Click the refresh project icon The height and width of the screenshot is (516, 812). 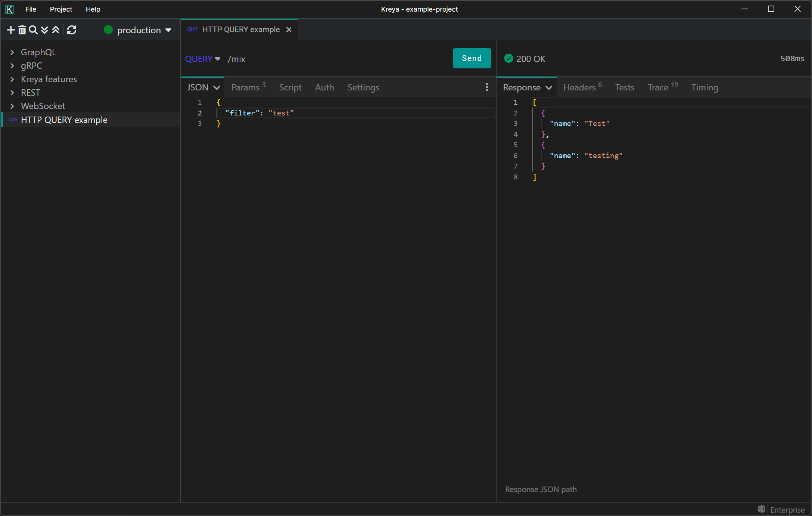(x=72, y=30)
